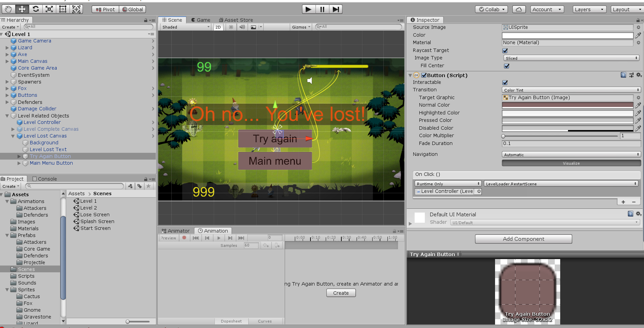Screen dimensions: 644x328
Task: Toggle scene lighting sun icon
Action: [231, 27]
